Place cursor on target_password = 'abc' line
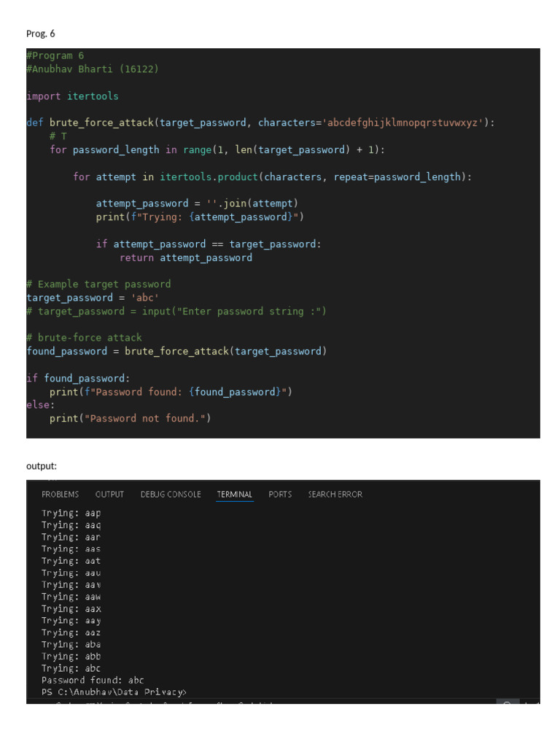560x747 pixels. coord(93,298)
